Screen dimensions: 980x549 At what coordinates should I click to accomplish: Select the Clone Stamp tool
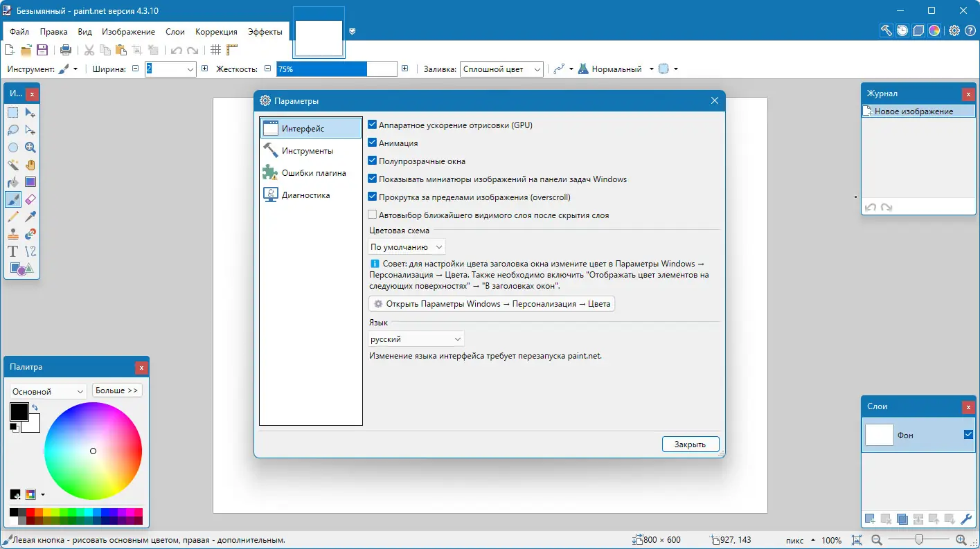click(13, 234)
